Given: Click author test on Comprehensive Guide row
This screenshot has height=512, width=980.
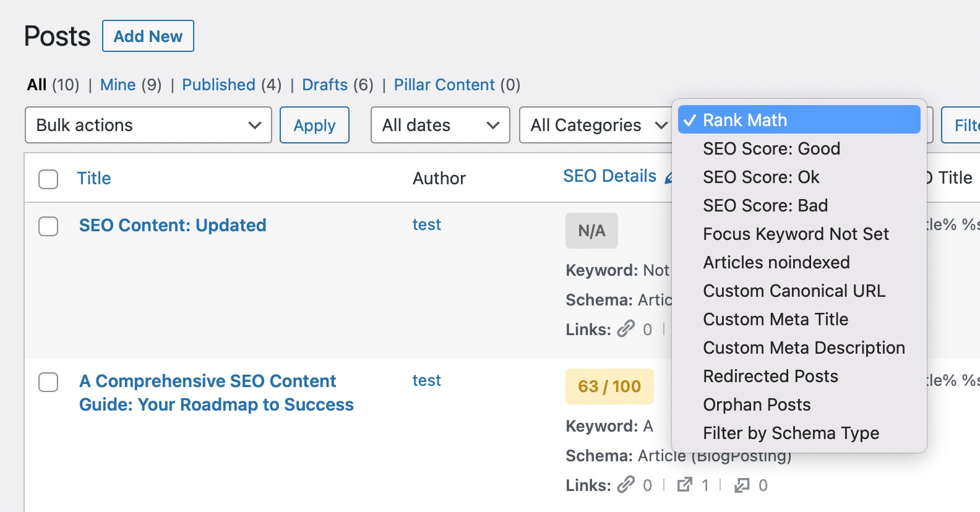Looking at the screenshot, I should click(x=427, y=380).
